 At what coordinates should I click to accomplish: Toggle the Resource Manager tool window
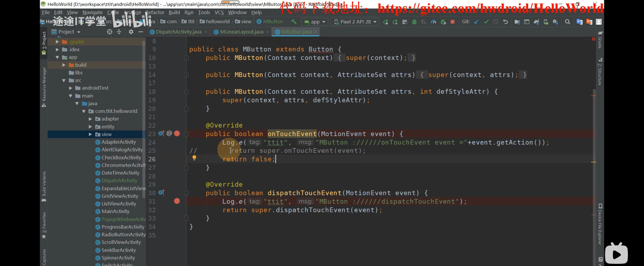click(x=44, y=87)
